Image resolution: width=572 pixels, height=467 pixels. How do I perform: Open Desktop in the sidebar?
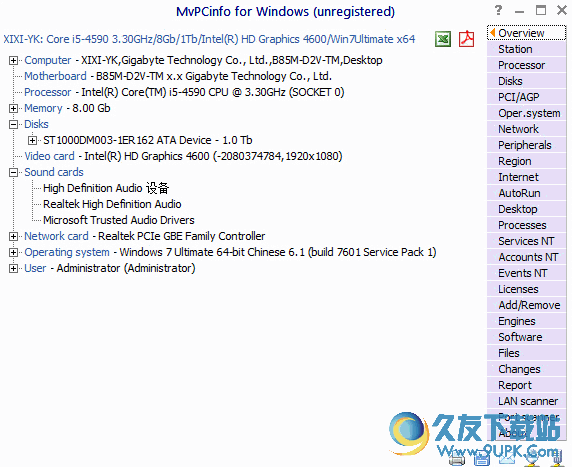pyautogui.click(x=526, y=209)
